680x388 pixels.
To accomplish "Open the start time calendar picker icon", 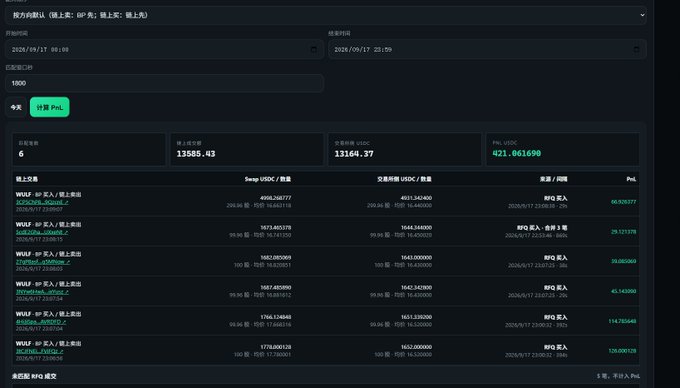I will (314, 49).
